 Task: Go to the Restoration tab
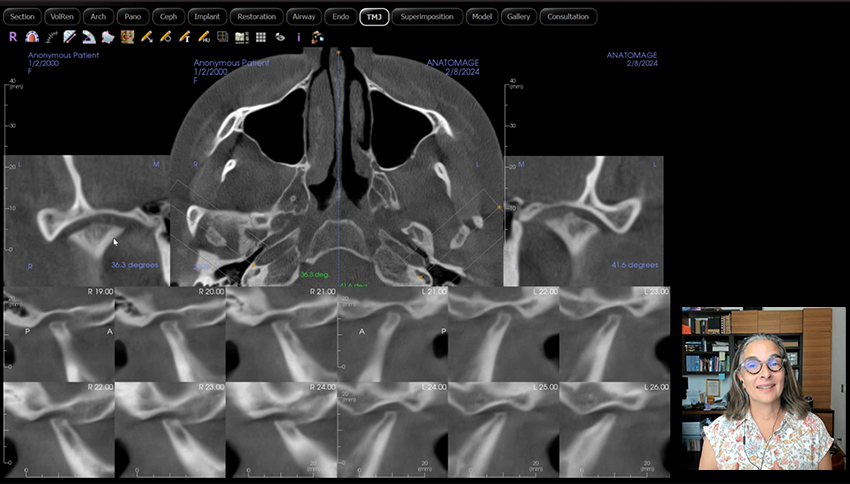click(256, 17)
